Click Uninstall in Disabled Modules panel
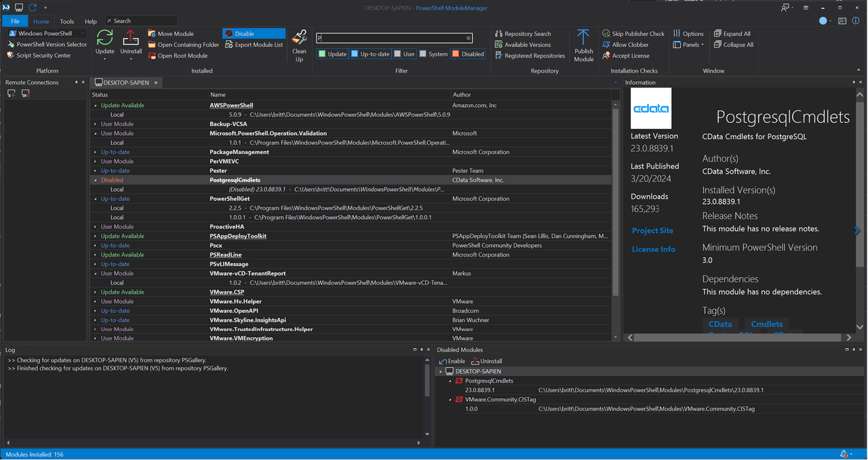Screen dimensions: 868x460 (x=486, y=361)
